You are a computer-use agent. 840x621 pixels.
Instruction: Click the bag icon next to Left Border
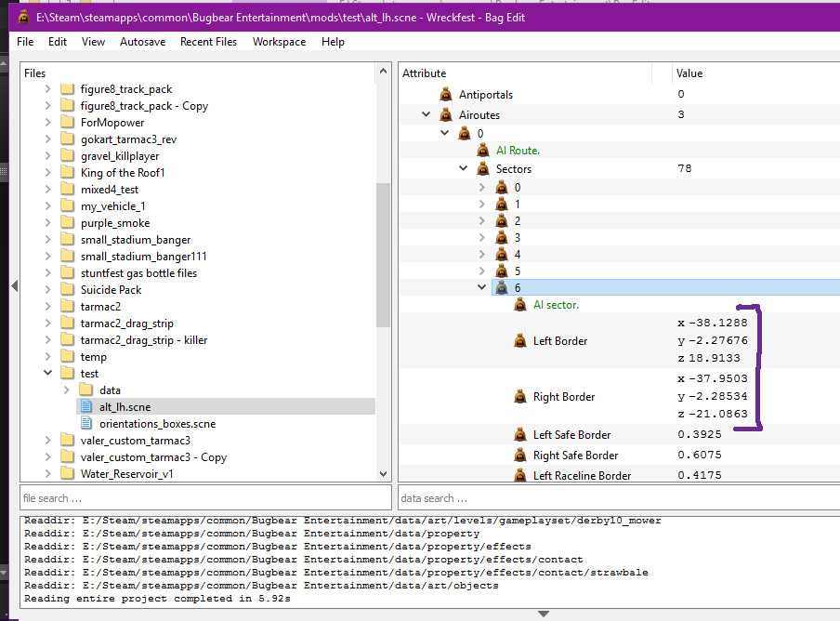pos(520,341)
